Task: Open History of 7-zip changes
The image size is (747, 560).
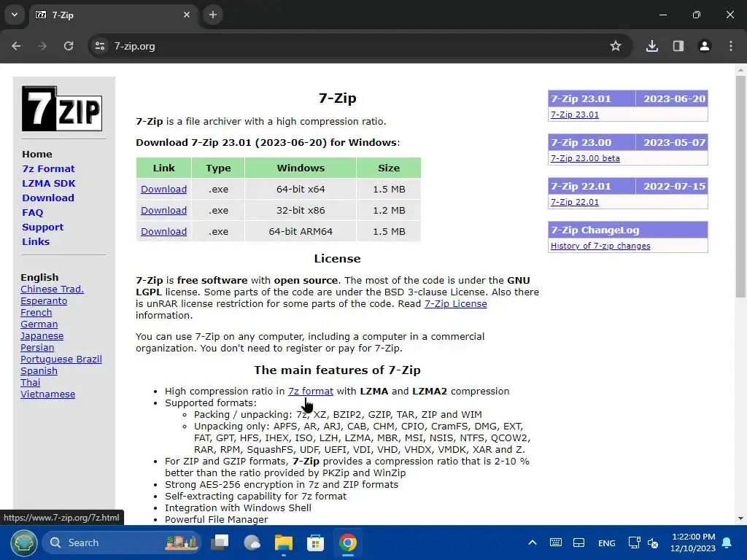Action: click(x=600, y=246)
